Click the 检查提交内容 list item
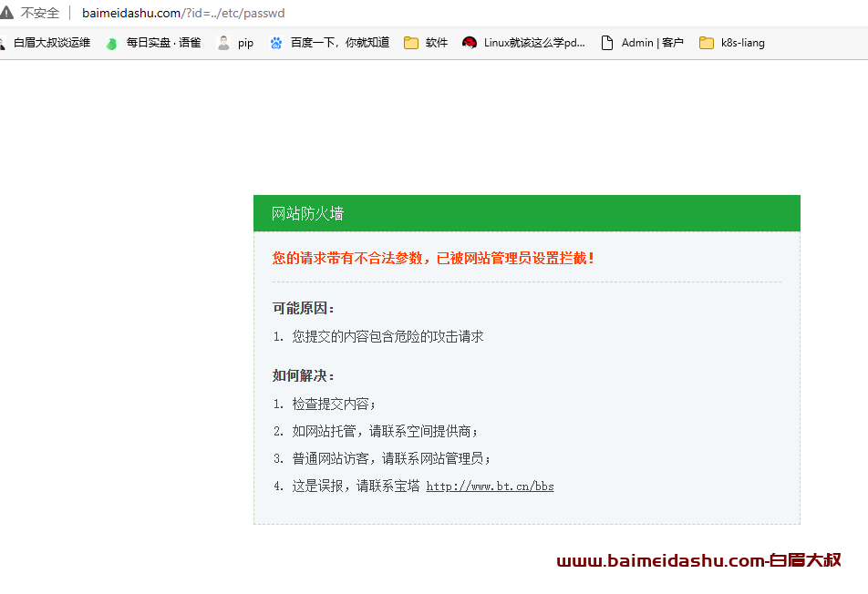The height and width of the screenshot is (594, 868). pyautogui.click(x=334, y=404)
